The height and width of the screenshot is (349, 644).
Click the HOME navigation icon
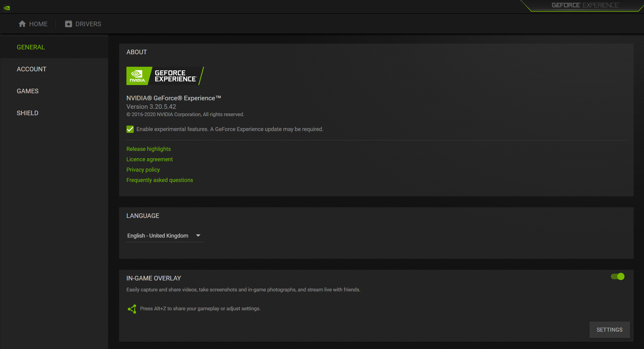click(x=22, y=24)
